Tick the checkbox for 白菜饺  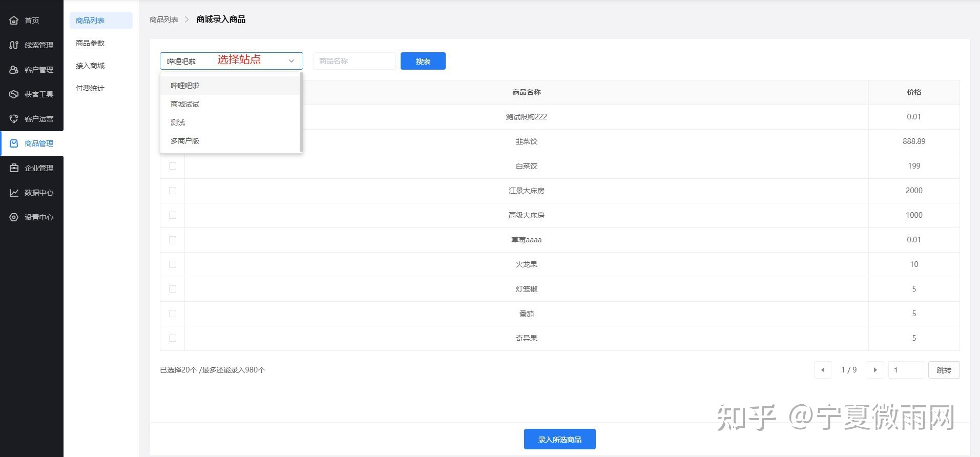[173, 166]
